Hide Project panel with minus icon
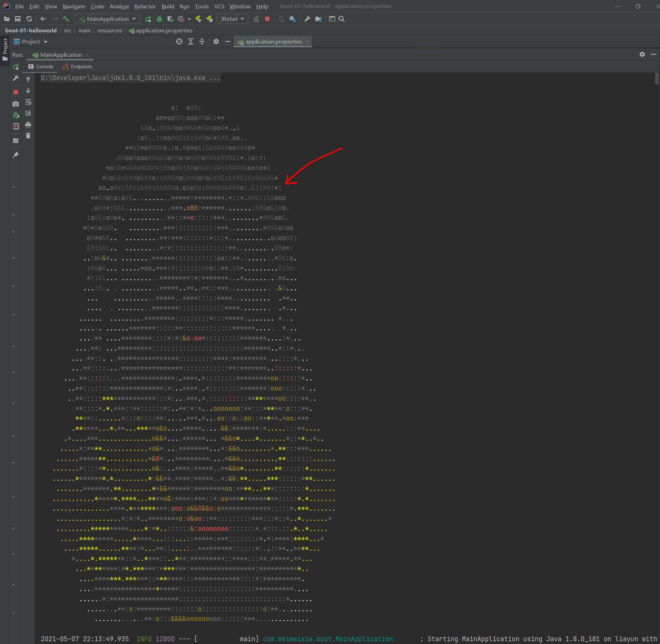660x644 pixels. (x=228, y=41)
